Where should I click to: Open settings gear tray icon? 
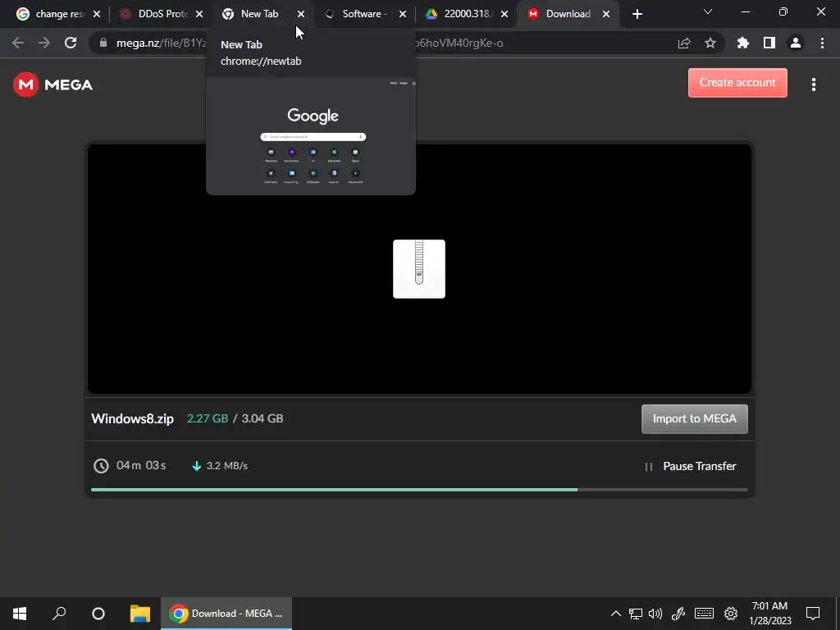(731, 614)
